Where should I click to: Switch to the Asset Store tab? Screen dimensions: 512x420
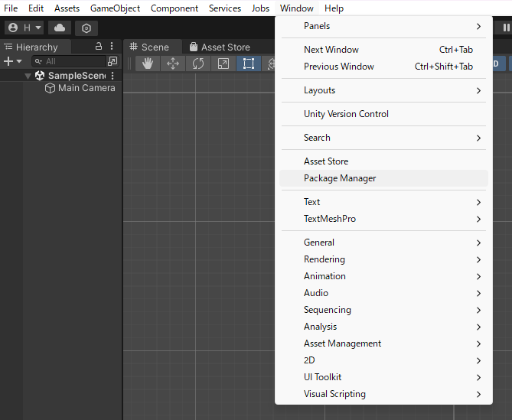pyautogui.click(x=220, y=47)
